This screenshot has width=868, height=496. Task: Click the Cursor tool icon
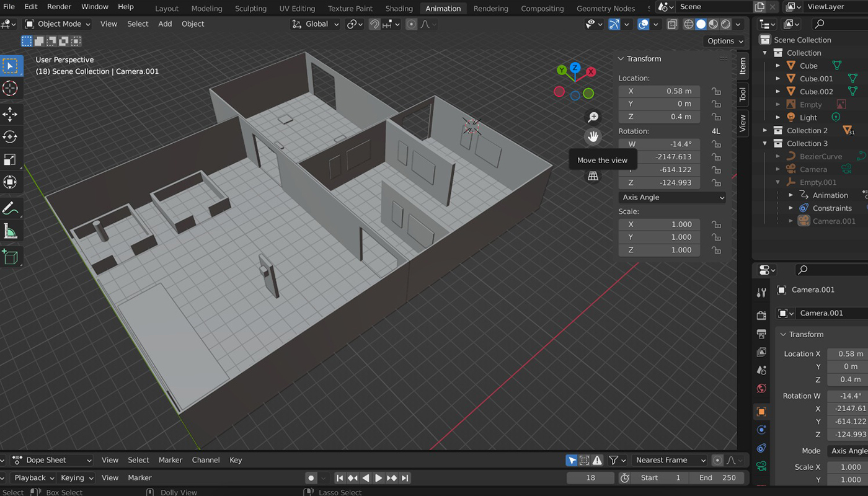pos(11,89)
